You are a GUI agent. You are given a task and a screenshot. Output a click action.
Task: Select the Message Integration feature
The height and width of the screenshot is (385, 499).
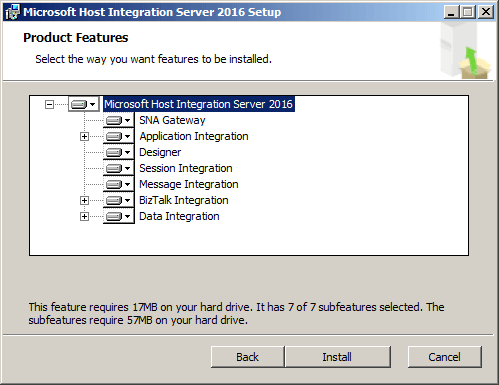coord(189,184)
